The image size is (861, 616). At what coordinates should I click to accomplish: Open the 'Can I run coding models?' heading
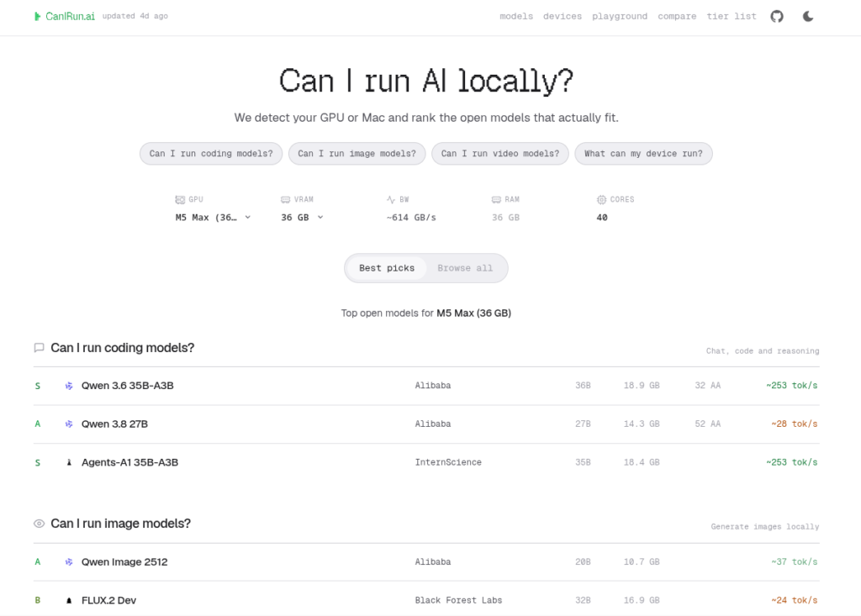pos(123,348)
